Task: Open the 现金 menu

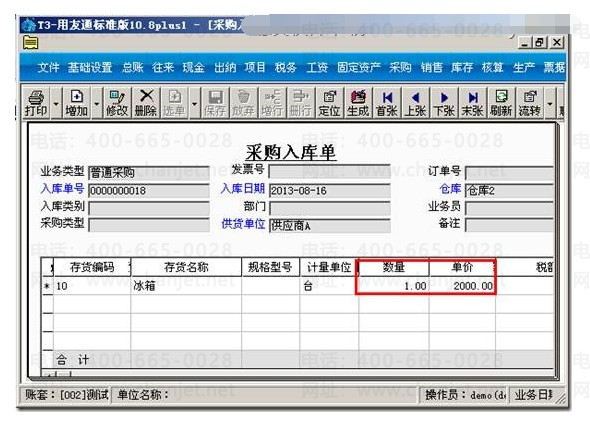Action: (194, 67)
